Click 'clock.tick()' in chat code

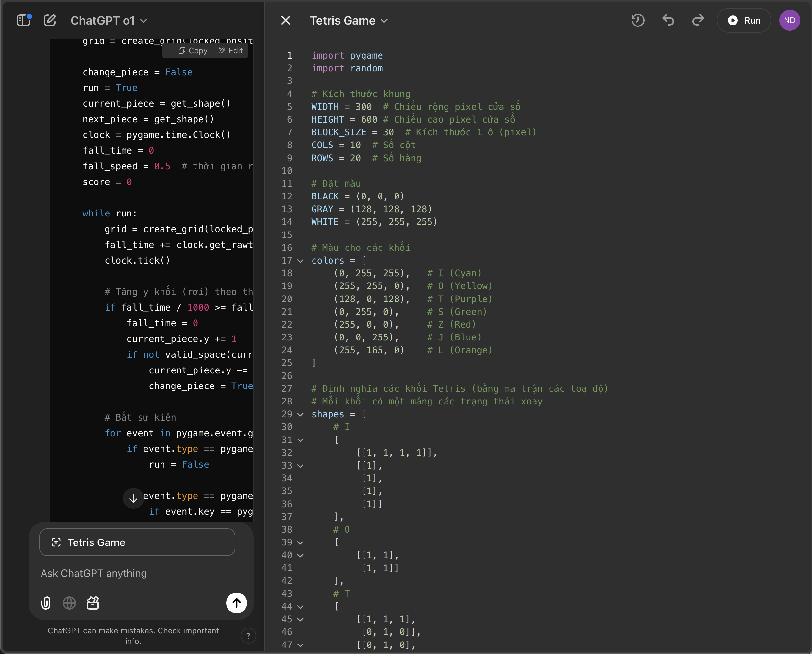click(x=137, y=260)
